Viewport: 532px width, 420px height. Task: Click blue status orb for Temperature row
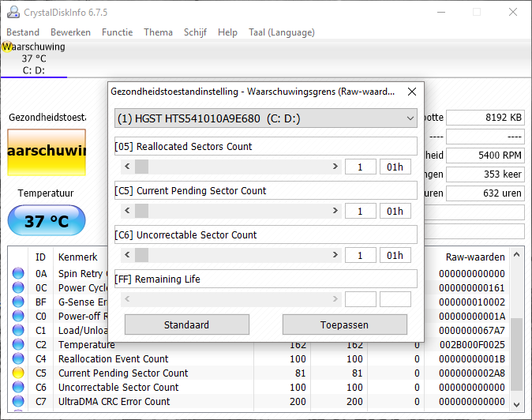pos(18,345)
